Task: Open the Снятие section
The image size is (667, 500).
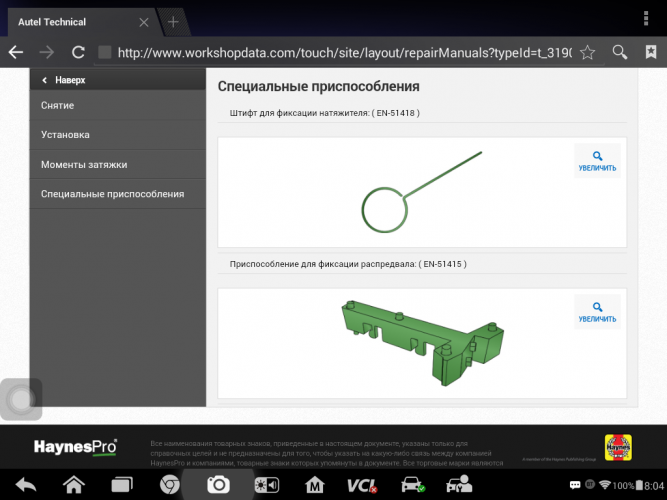Action: click(118, 105)
